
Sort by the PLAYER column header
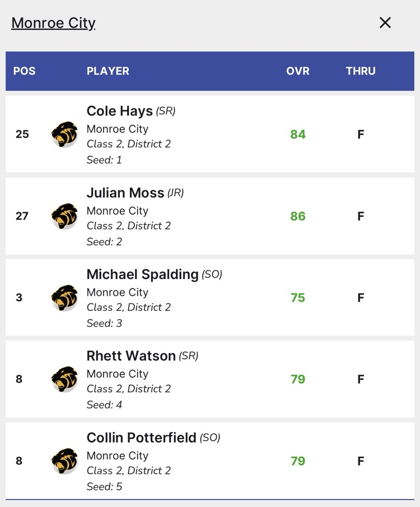click(x=108, y=71)
